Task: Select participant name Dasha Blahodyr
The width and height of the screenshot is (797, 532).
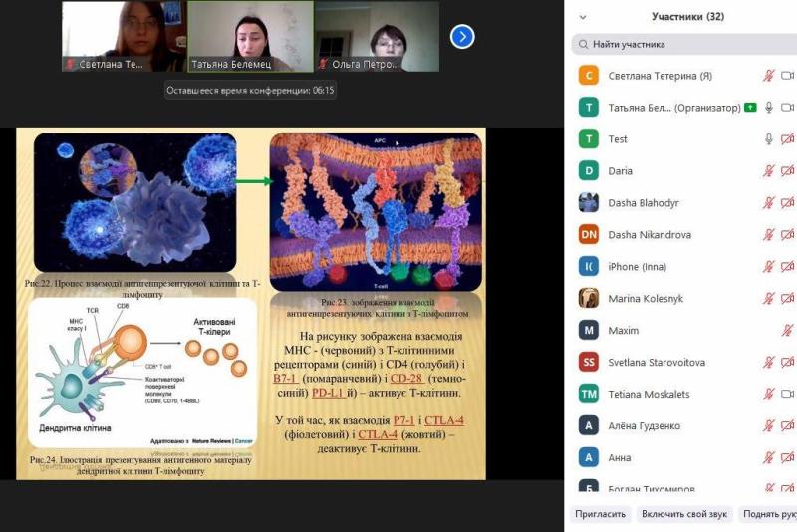Action: coord(644,203)
